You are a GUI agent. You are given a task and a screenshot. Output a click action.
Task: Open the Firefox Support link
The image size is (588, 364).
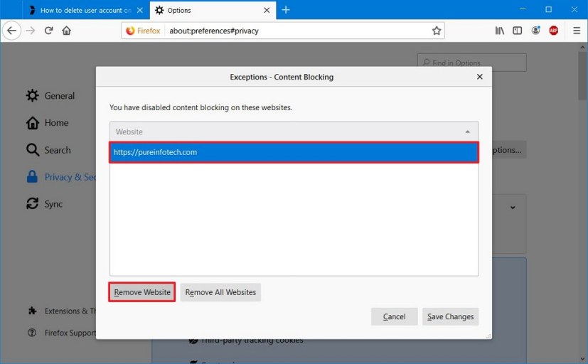pos(63,333)
